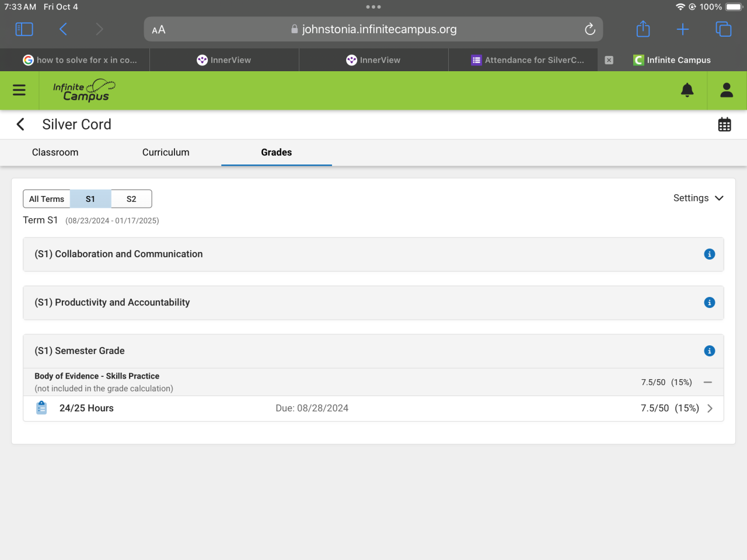747x560 pixels.
Task: Go back from Silver Cord
Action: [20, 124]
